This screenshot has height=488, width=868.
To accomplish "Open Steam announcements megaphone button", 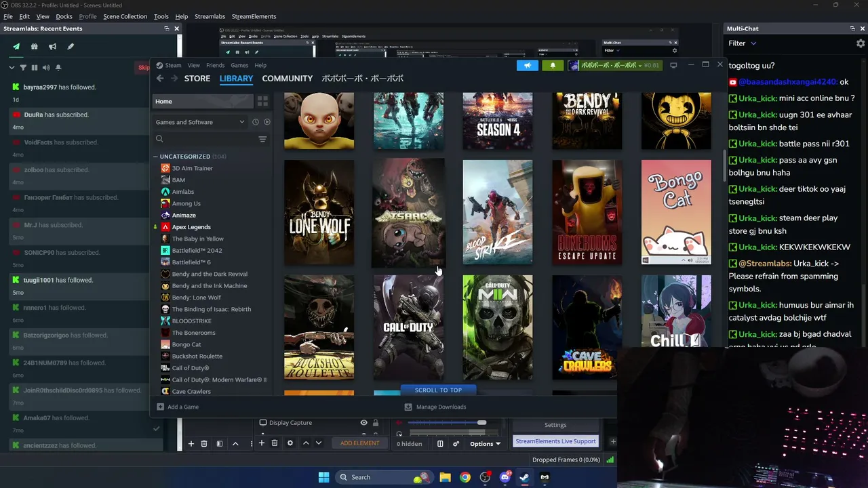I will coord(527,66).
